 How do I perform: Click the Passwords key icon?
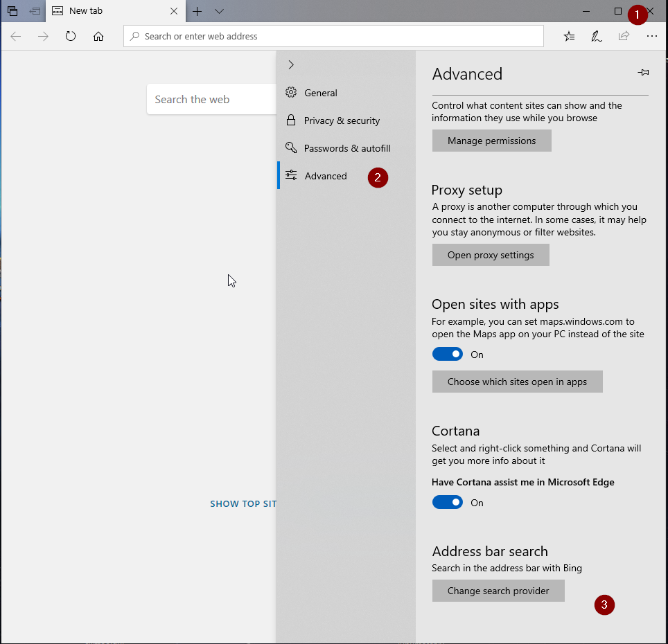[291, 147]
